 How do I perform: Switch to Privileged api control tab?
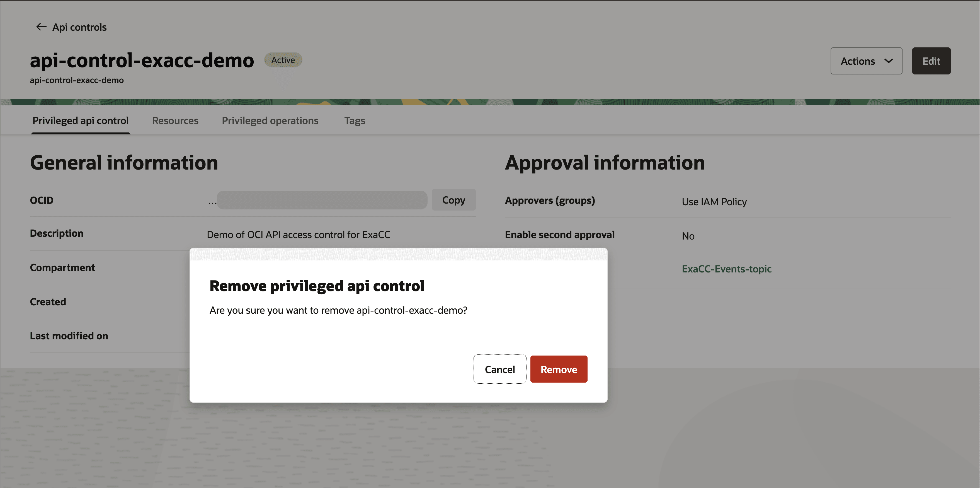coord(80,121)
